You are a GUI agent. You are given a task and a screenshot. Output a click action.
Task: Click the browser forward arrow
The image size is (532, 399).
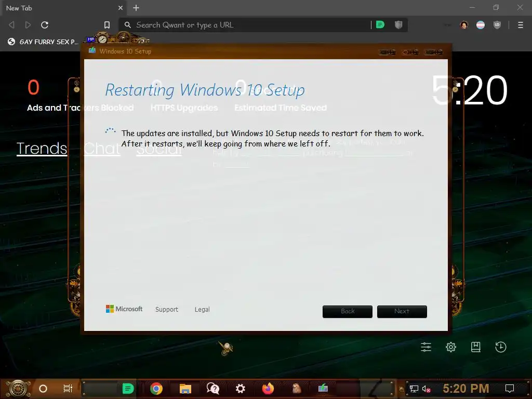coord(28,25)
